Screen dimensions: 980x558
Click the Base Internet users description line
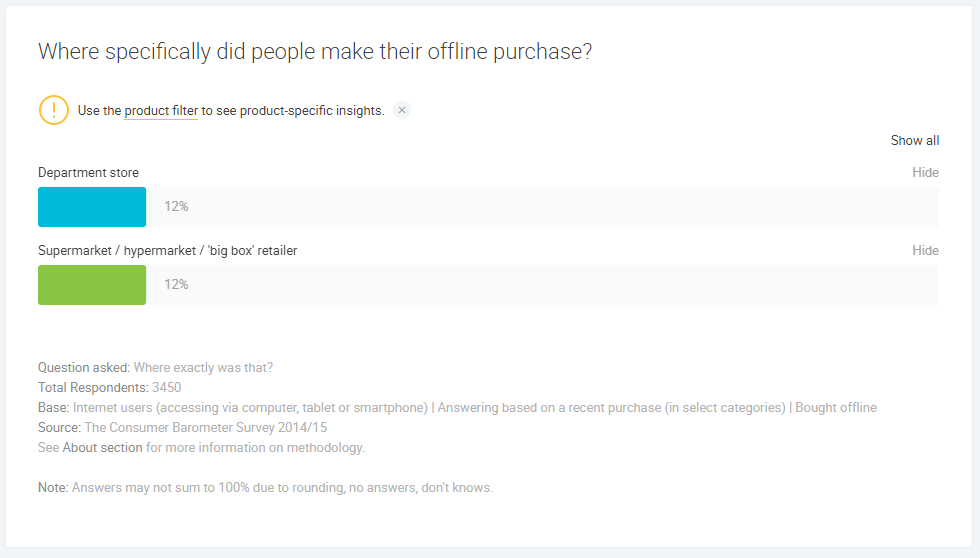point(457,408)
